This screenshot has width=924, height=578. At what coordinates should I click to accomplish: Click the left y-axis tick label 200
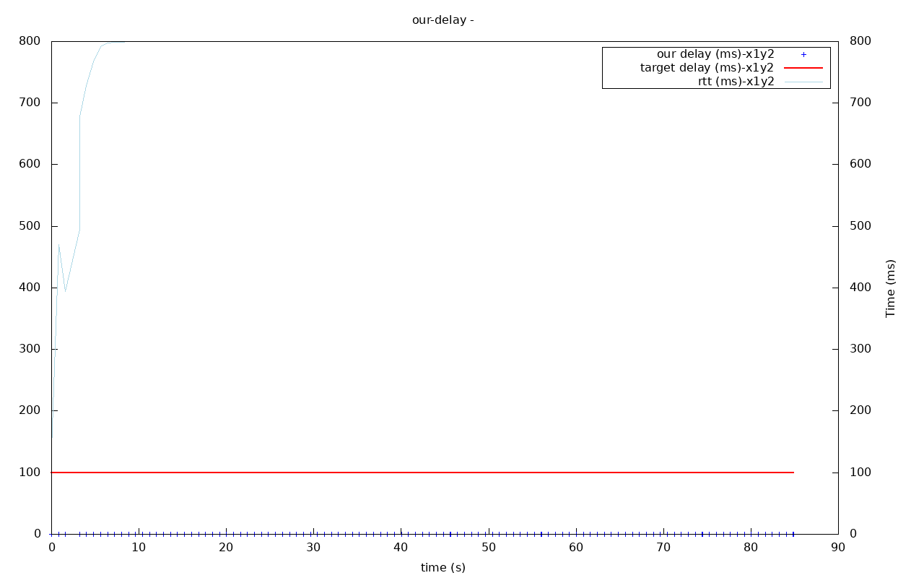point(30,410)
